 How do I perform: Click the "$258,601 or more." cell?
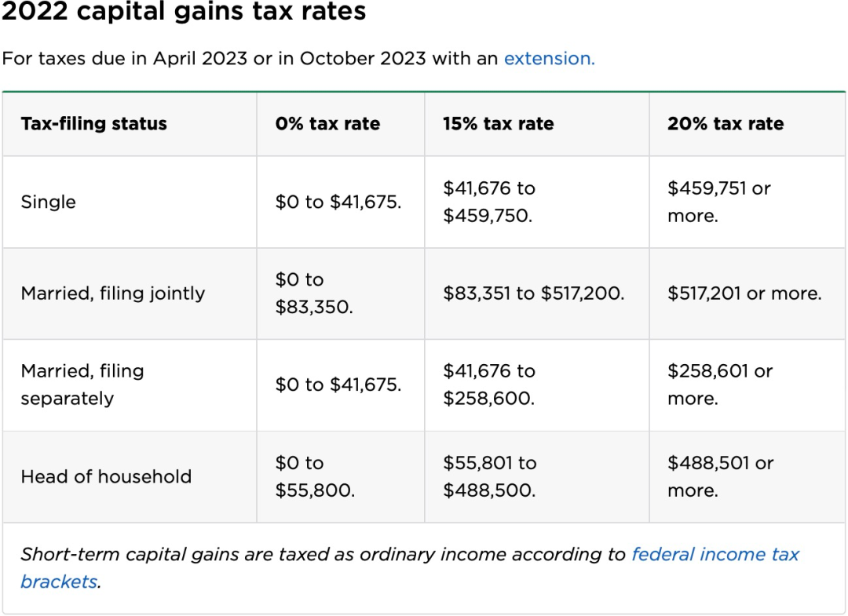(x=720, y=385)
